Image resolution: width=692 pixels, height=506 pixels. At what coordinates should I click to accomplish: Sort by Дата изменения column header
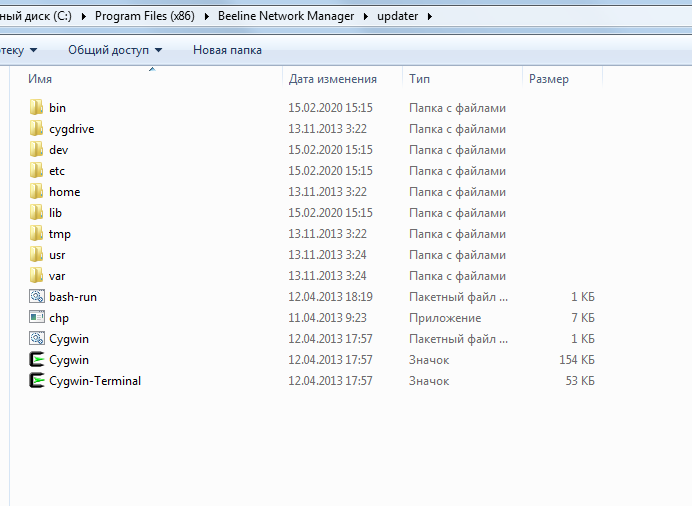(x=333, y=79)
